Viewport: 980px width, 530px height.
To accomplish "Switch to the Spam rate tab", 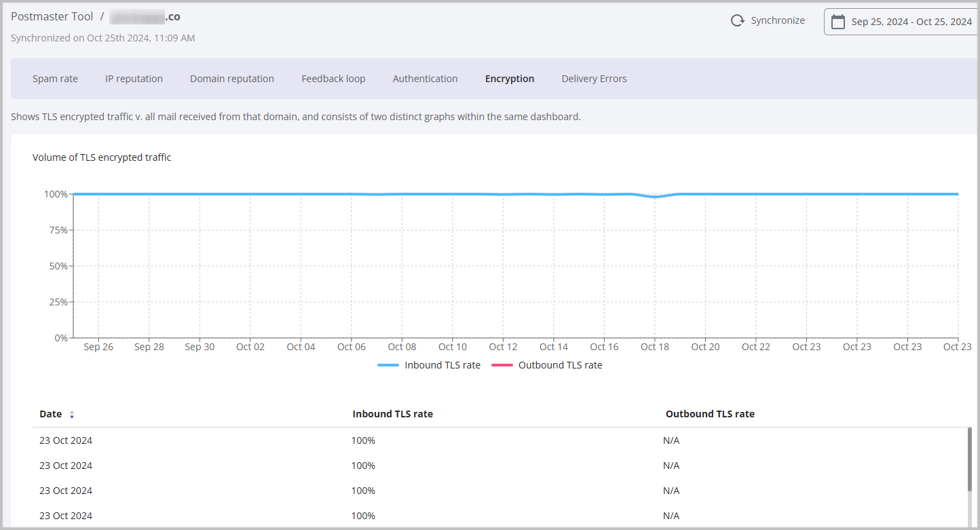I will tap(55, 79).
